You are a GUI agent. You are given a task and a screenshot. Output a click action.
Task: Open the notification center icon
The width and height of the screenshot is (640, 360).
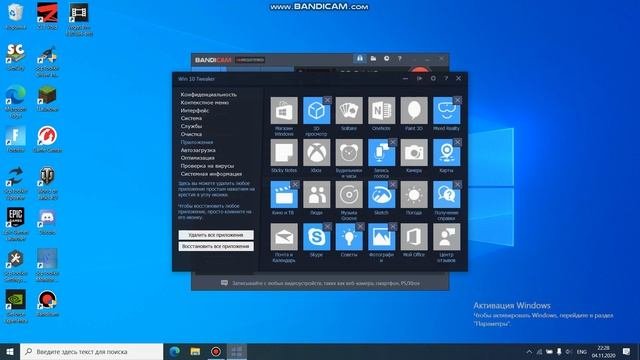pyautogui.click(x=626, y=351)
